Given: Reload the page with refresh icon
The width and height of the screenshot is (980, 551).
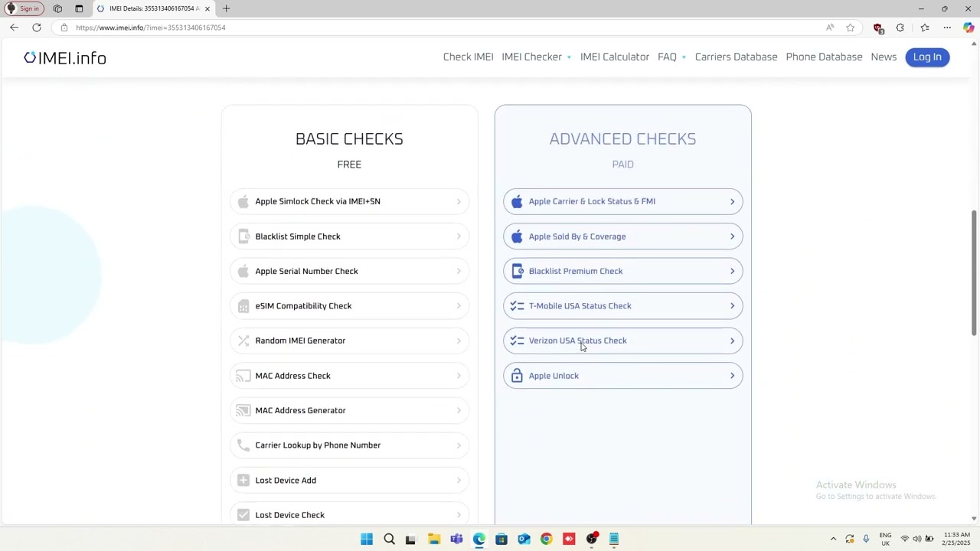Looking at the screenshot, I should pos(36,28).
